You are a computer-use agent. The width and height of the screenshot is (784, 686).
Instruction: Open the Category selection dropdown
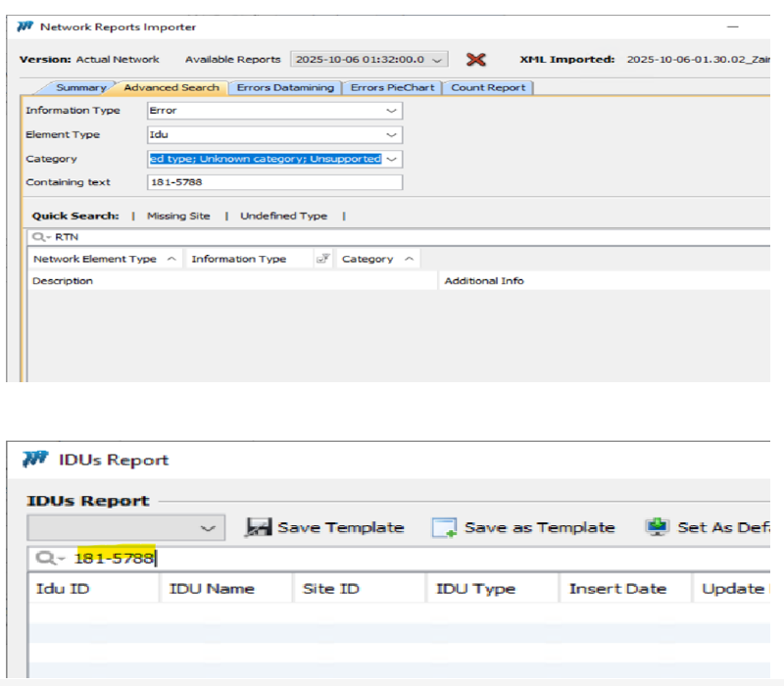391,159
